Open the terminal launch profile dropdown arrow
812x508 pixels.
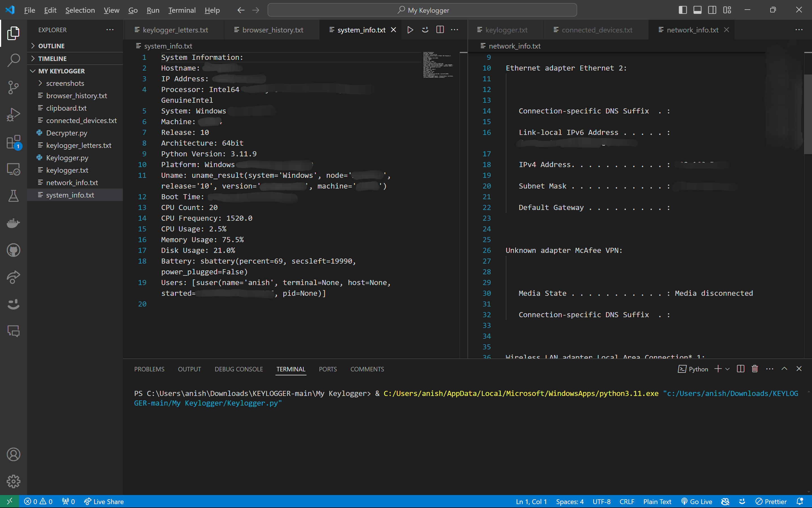727,369
